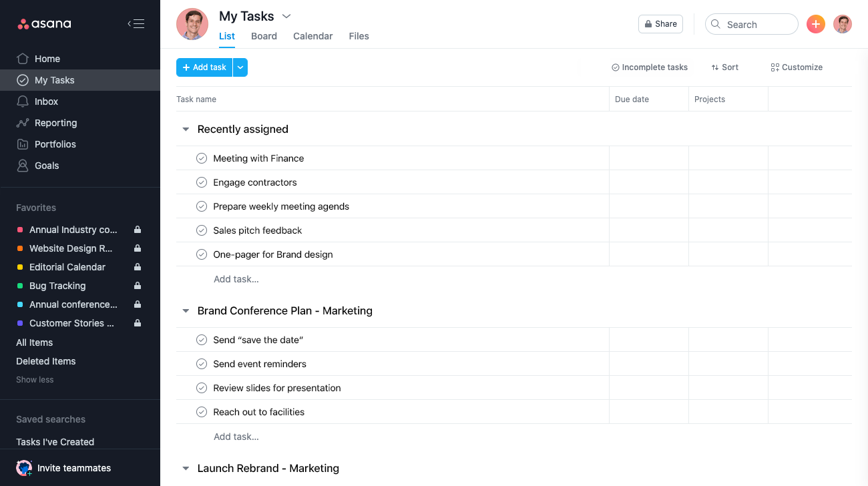
Task: Click the lock icon beside Bug Tracking
Action: [x=138, y=286]
